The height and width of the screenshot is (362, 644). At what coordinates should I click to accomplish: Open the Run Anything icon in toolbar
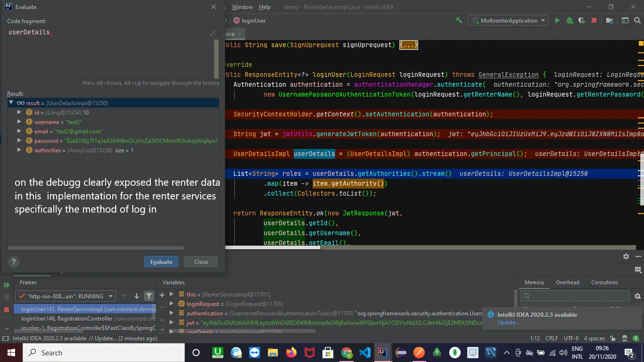click(x=625, y=20)
